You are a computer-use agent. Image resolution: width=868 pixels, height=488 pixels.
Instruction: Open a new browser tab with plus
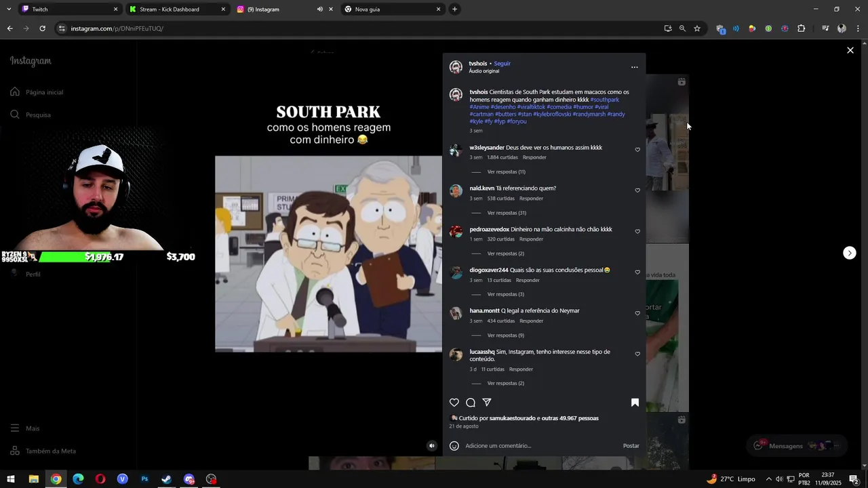(454, 9)
